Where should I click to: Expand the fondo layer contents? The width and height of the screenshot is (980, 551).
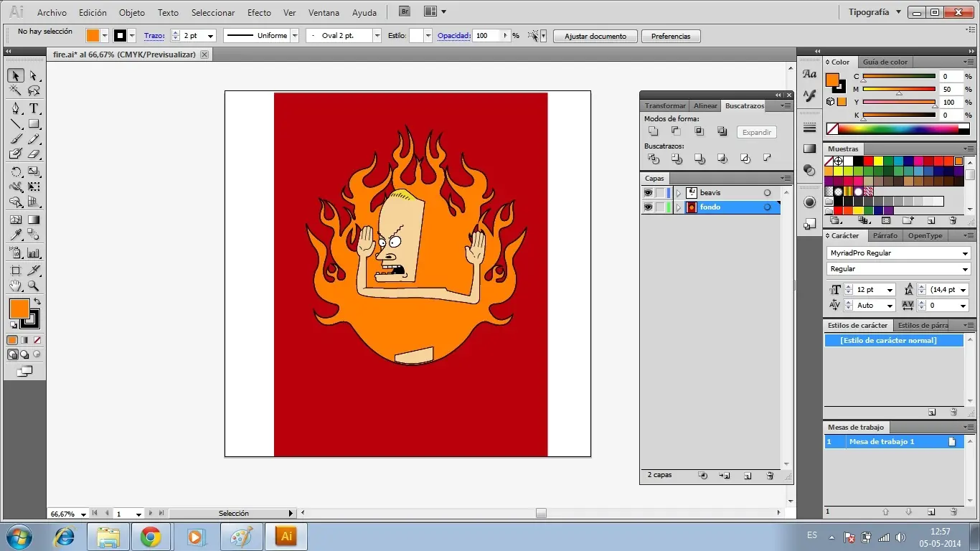click(x=679, y=207)
